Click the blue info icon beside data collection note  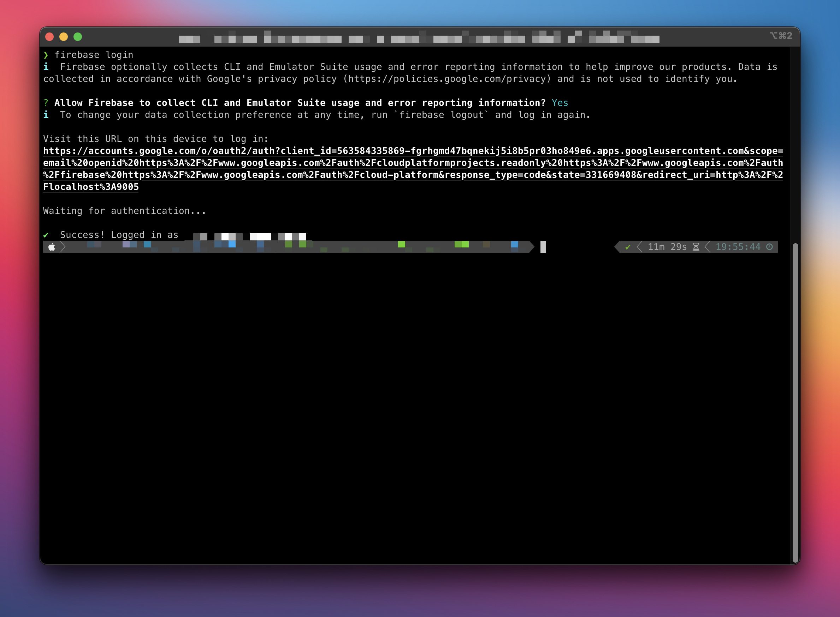tap(46, 66)
